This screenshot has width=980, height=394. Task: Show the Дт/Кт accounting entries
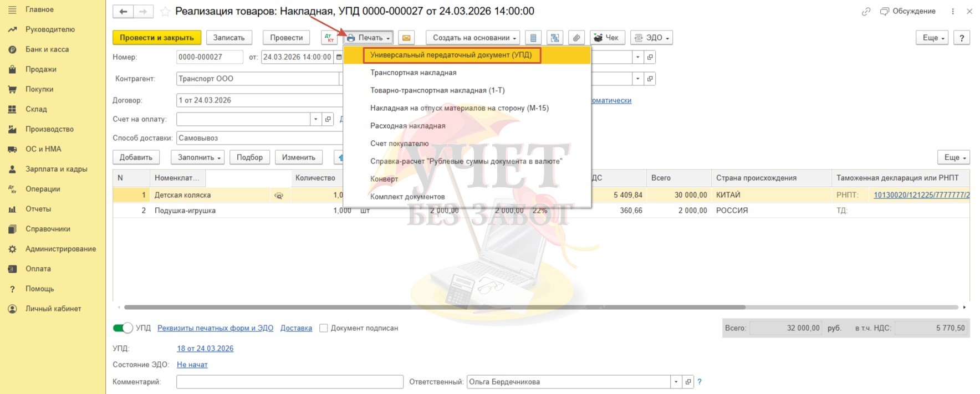coord(329,38)
